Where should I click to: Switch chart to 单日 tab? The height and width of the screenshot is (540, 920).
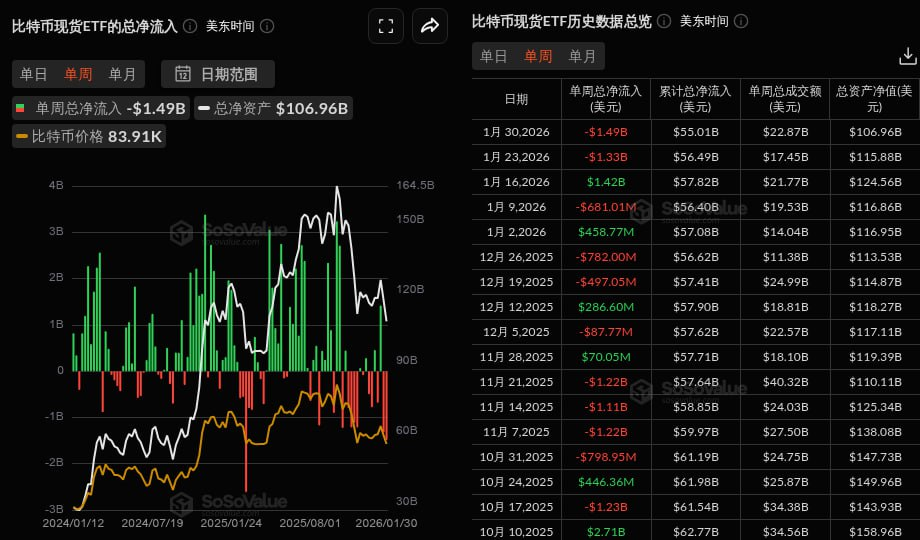pos(34,73)
